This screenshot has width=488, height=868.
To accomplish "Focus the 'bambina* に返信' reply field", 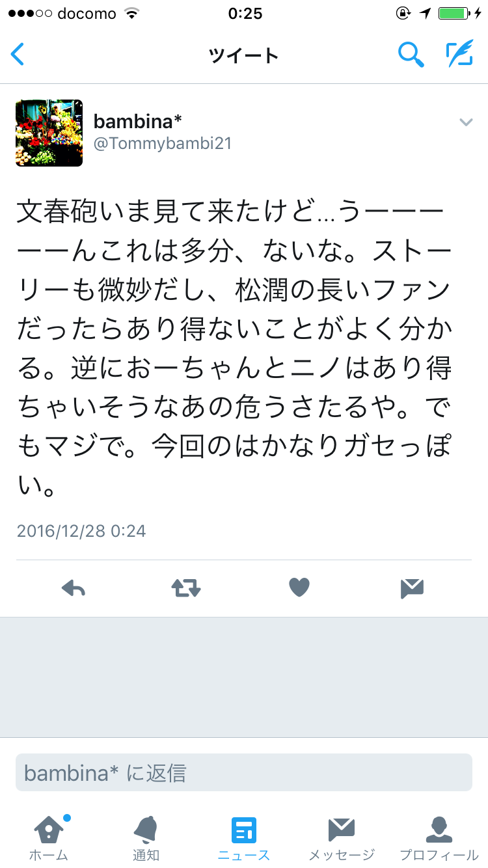I will pyautogui.click(x=244, y=772).
